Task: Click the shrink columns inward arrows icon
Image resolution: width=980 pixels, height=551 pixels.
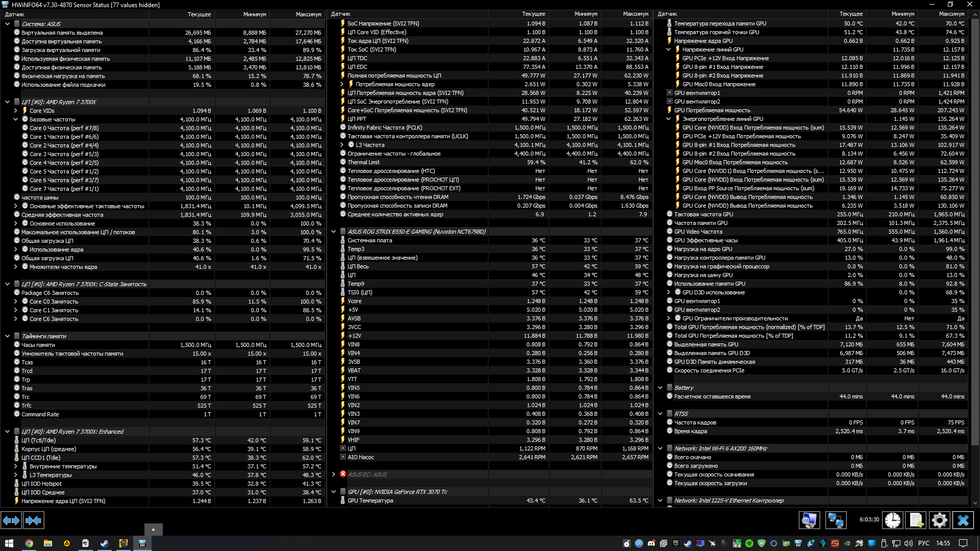Action: (33, 520)
